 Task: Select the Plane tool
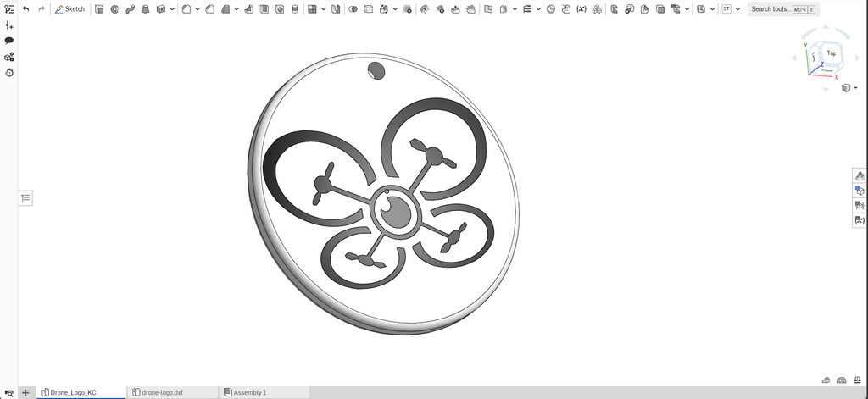click(488, 8)
